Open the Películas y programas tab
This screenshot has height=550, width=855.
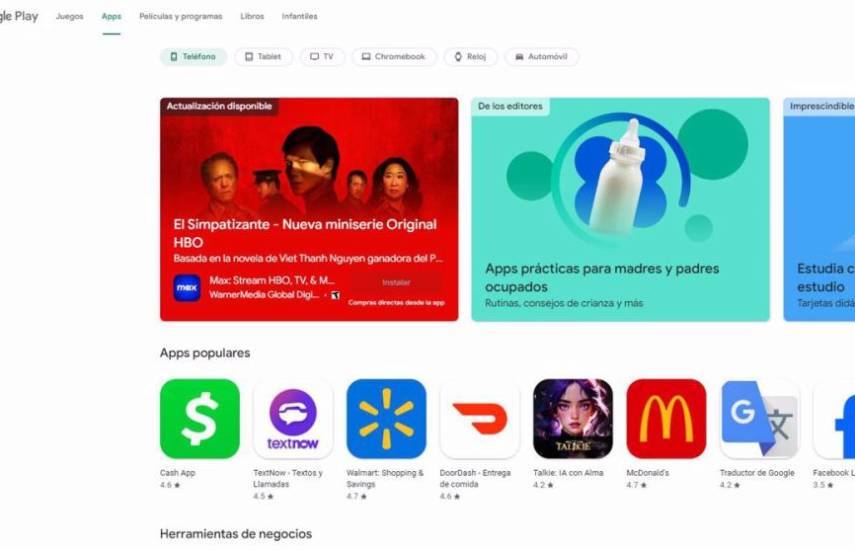pyautogui.click(x=181, y=16)
